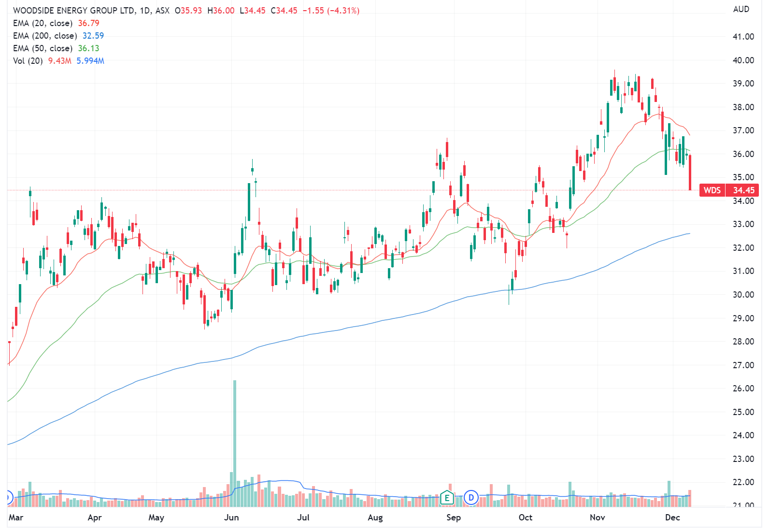Click the change value −1.55 (−4.31%)
The image size is (769, 532).
(x=331, y=11)
